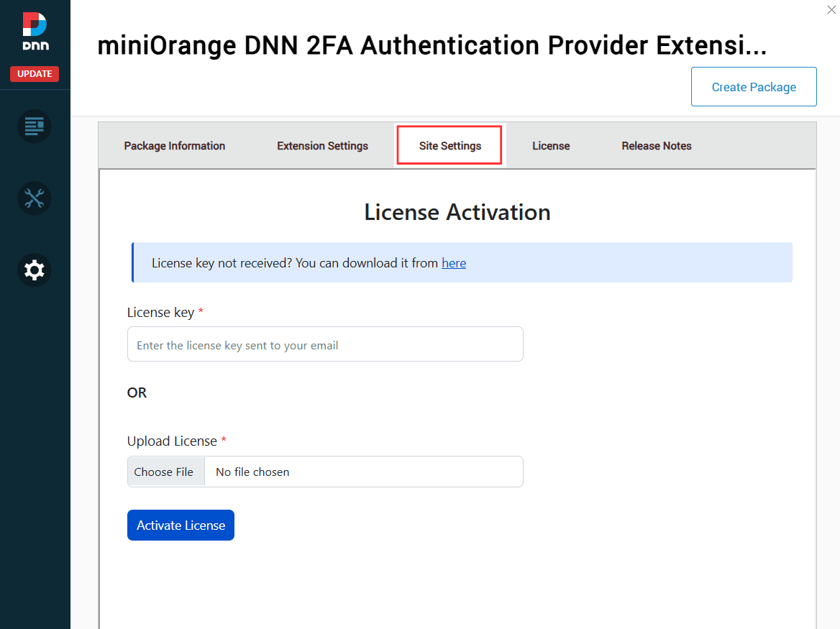Select the wrench-and-screwdriver tools icon

click(x=34, y=198)
